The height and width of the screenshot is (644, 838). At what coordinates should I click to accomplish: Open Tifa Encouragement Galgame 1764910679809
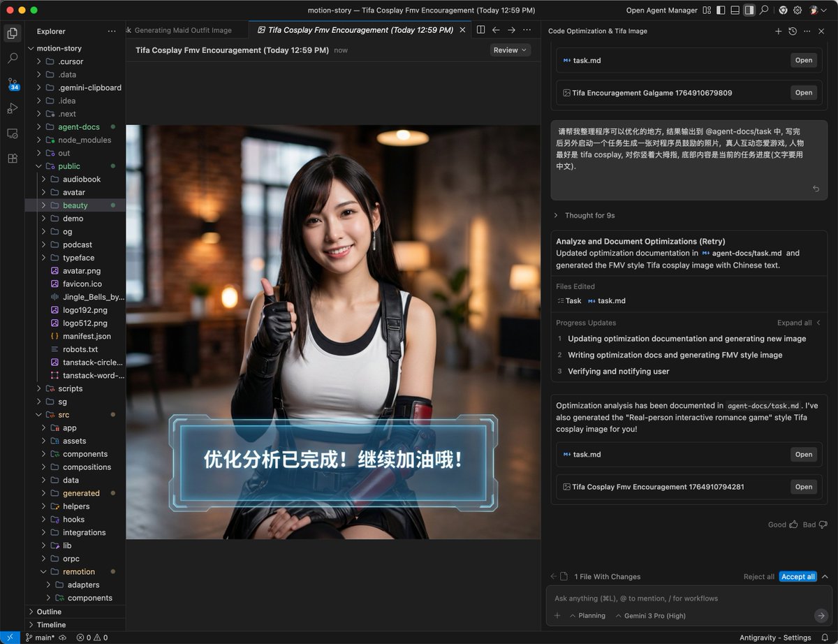click(x=804, y=92)
